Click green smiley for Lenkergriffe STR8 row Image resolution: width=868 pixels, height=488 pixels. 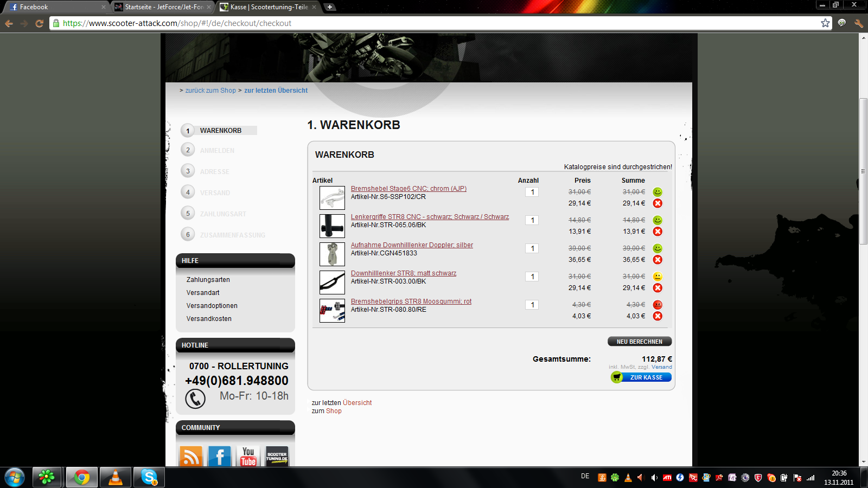[658, 220]
